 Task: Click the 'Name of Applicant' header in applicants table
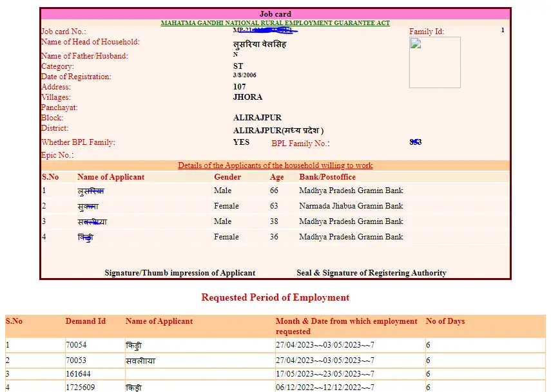111,177
